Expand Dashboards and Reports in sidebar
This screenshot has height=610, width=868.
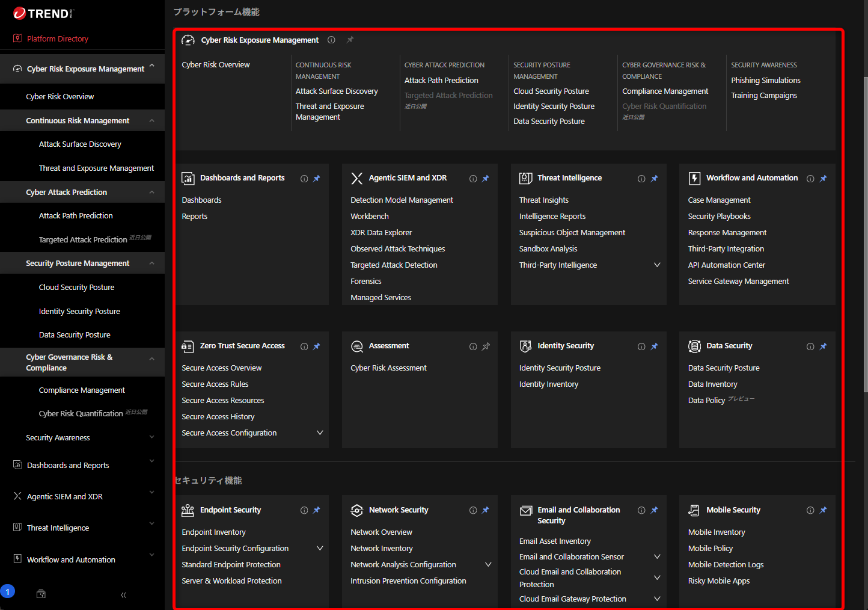[x=152, y=461]
